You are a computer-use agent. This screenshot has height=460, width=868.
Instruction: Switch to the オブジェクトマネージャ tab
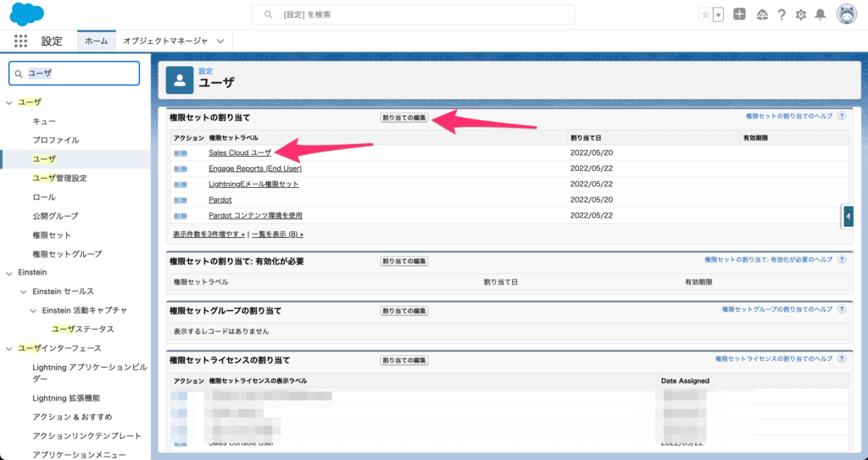click(165, 41)
